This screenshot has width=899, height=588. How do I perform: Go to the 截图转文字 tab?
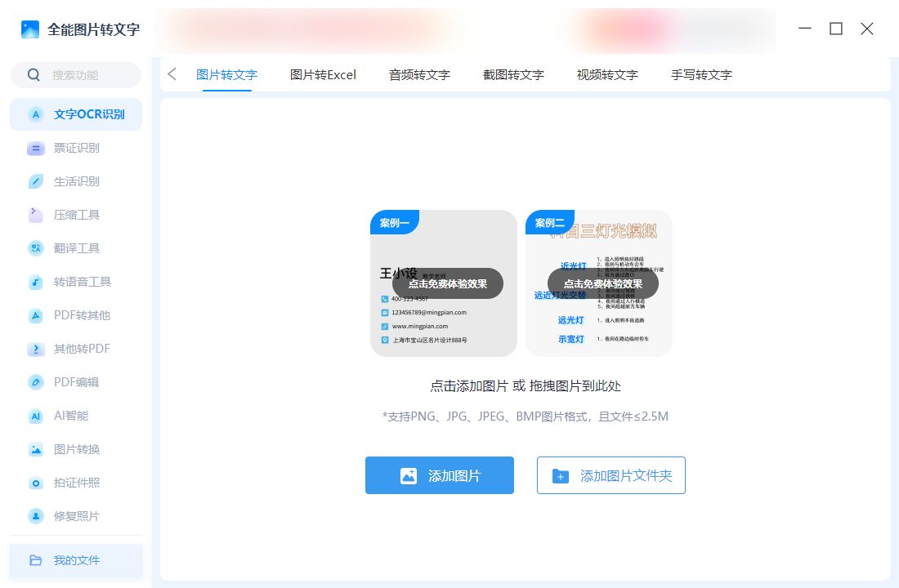[x=514, y=75]
